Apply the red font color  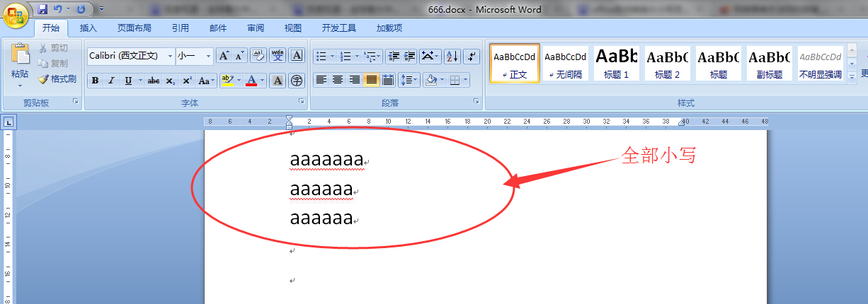coord(251,81)
